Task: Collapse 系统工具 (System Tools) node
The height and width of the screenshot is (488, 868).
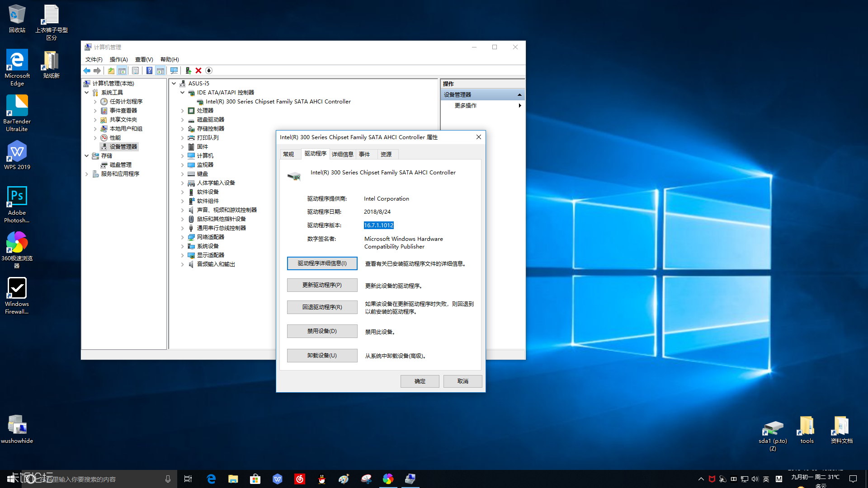Action: pyautogui.click(x=86, y=93)
